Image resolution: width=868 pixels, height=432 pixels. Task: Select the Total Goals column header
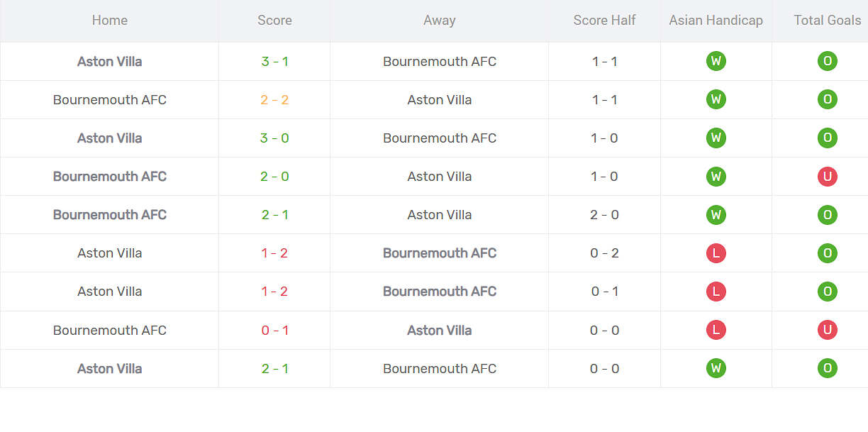(x=827, y=21)
